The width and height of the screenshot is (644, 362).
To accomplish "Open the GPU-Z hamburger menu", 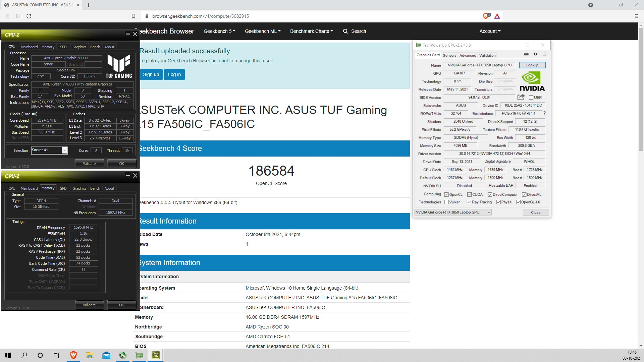I will pyautogui.click(x=545, y=54).
